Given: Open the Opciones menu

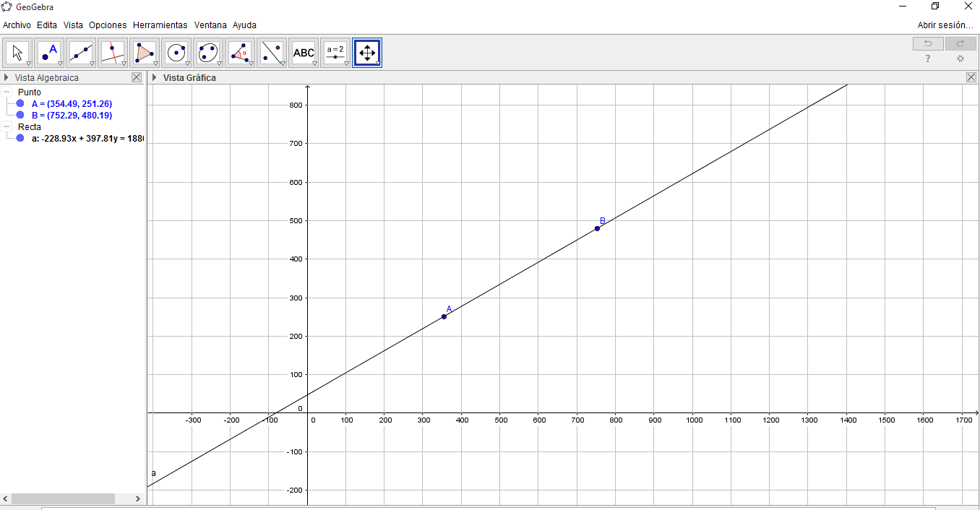Looking at the screenshot, I should (x=108, y=25).
